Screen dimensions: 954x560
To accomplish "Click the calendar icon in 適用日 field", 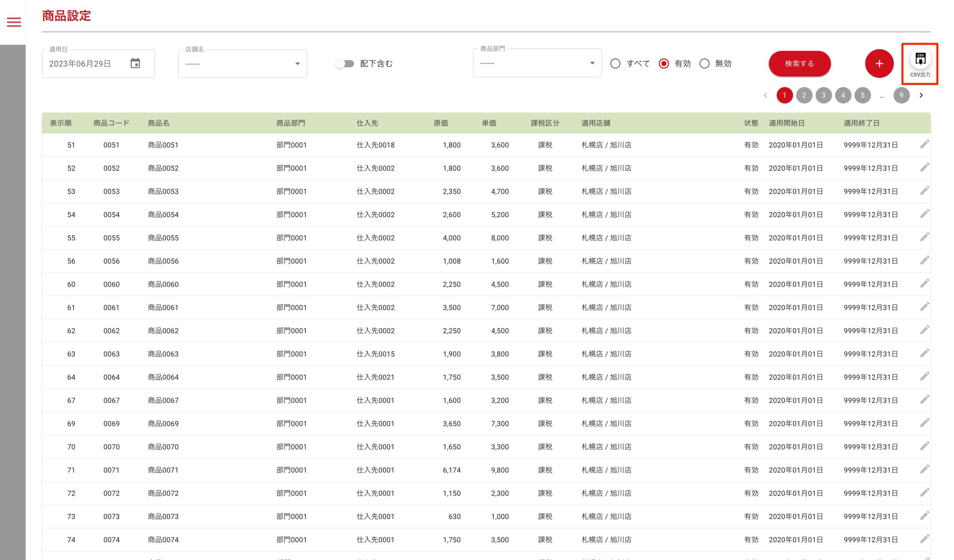I will pyautogui.click(x=135, y=63).
